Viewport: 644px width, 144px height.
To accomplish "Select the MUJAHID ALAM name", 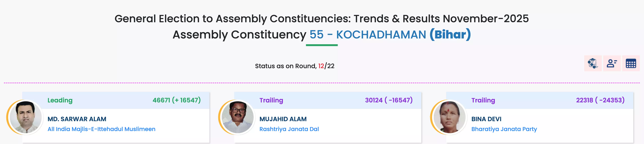I will tap(283, 119).
